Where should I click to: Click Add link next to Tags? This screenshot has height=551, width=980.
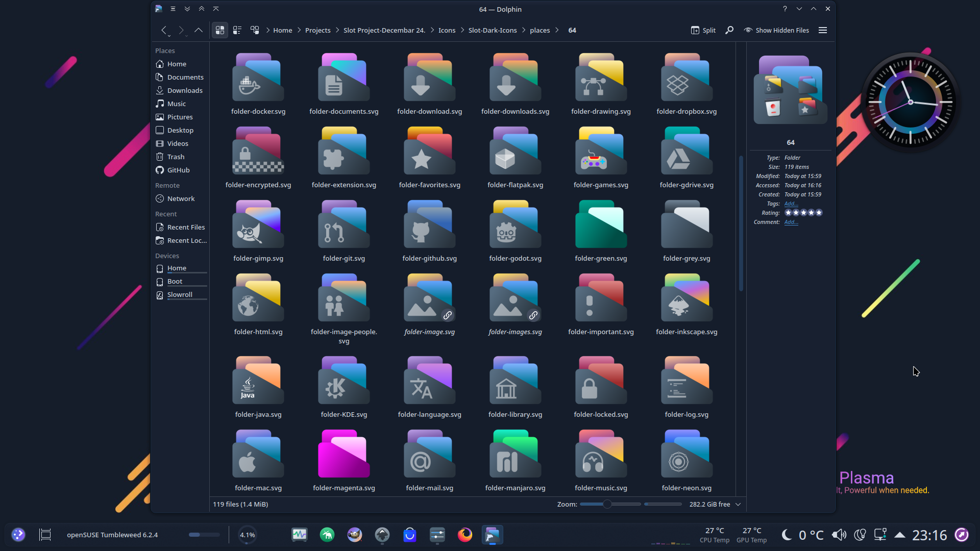[791, 204]
